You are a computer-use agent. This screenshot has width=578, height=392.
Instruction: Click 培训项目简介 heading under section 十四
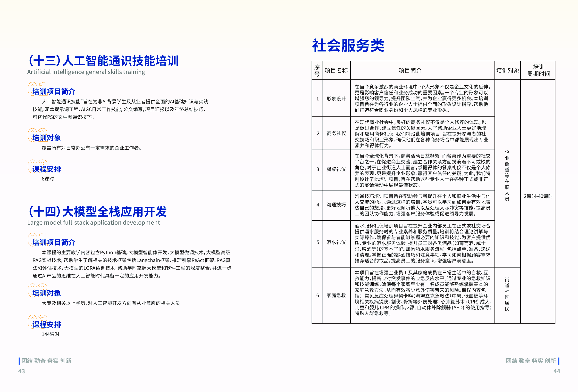[x=54, y=242]
